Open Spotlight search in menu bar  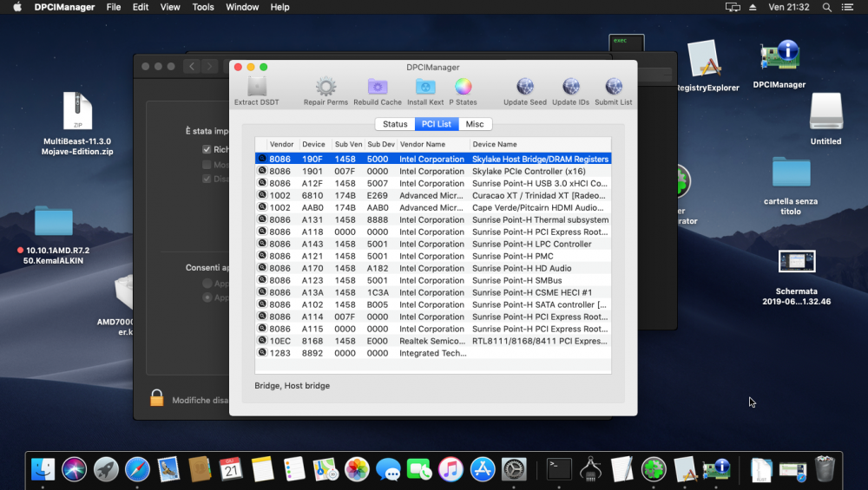coord(826,7)
